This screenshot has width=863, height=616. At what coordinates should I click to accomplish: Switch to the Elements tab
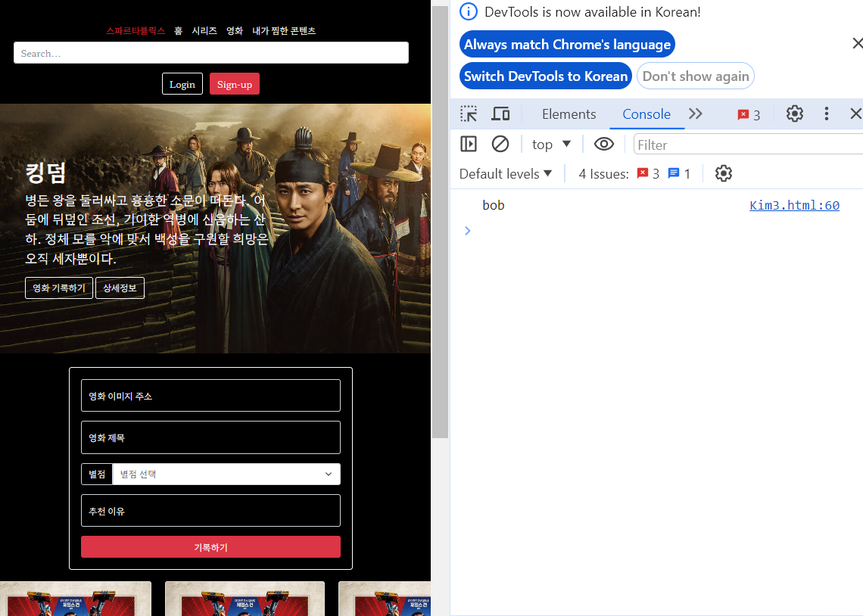(x=569, y=114)
